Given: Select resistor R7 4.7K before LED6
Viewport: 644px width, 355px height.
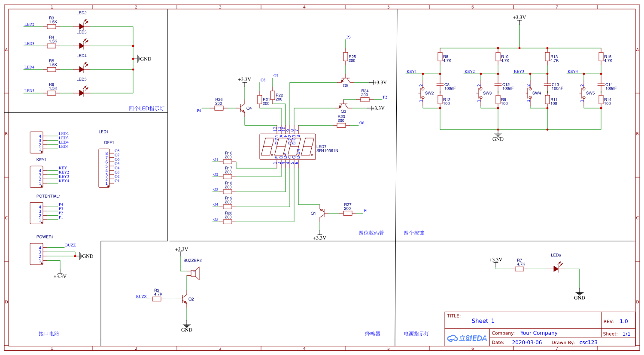Looking at the screenshot, I should (519, 269).
